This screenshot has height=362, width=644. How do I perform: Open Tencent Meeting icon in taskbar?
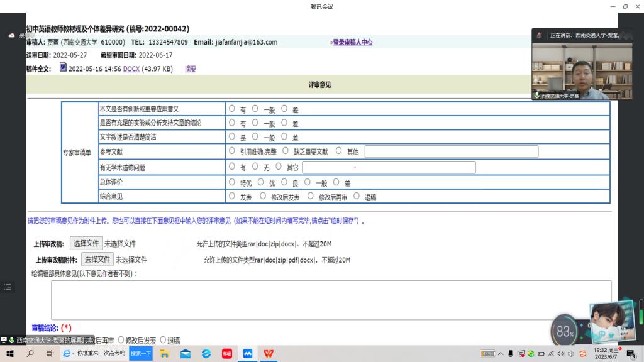coord(248,354)
